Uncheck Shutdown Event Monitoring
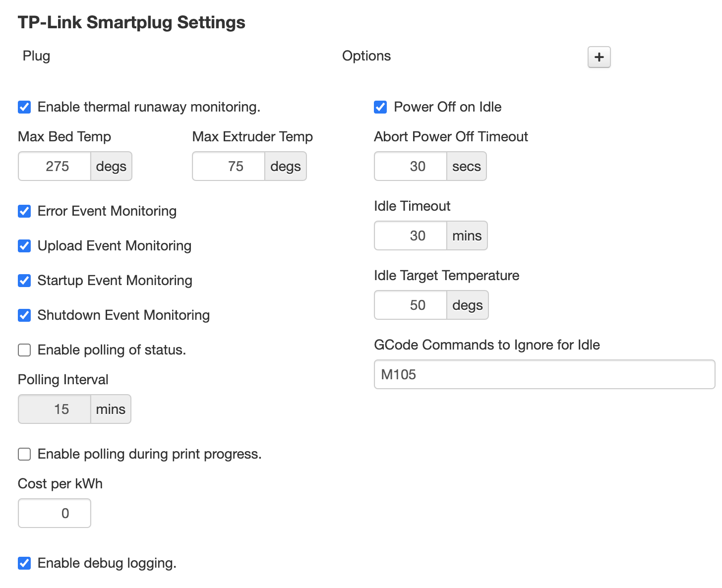Screen dimensions: 722x588 coord(24,315)
